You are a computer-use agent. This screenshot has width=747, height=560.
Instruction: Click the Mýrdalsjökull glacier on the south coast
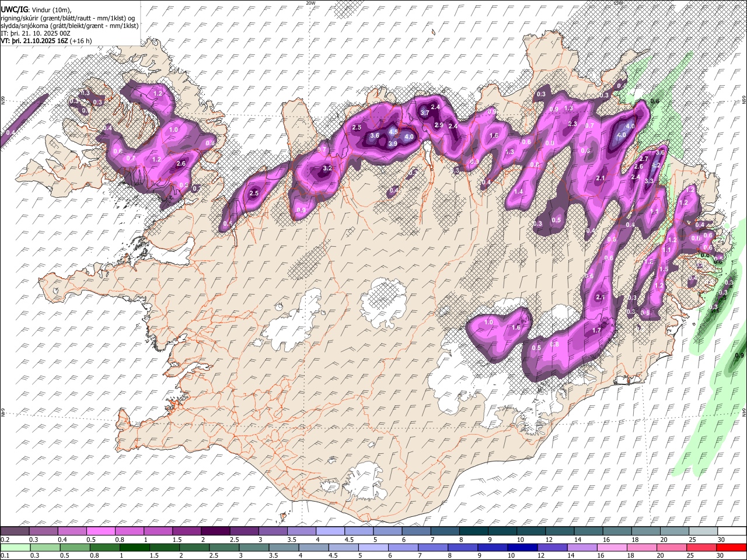(366, 481)
